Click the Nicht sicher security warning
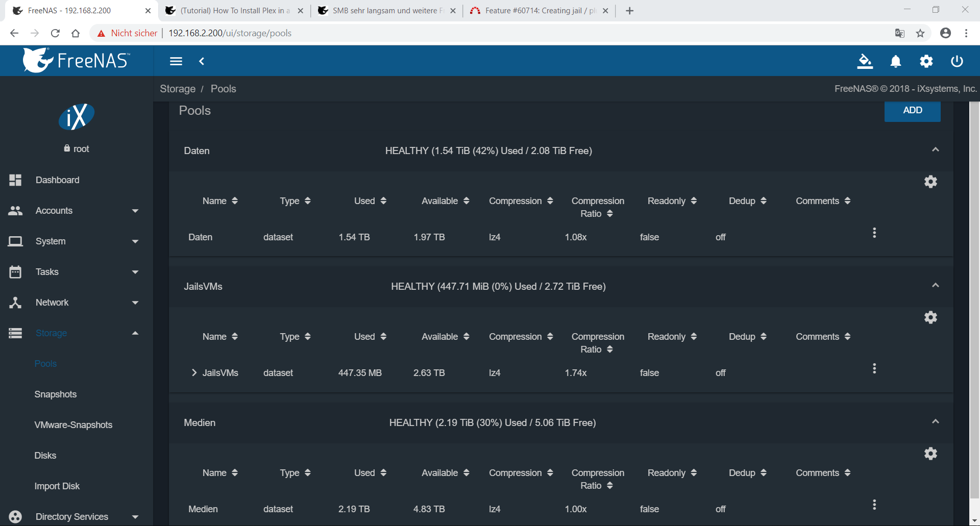Image resolution: width=980 pixels, height=526 pixels. click(128, 33)
